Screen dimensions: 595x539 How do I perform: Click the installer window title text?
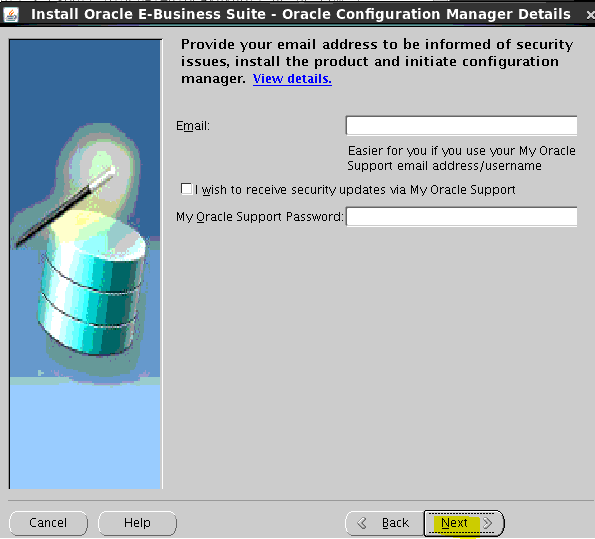[301, 14]
